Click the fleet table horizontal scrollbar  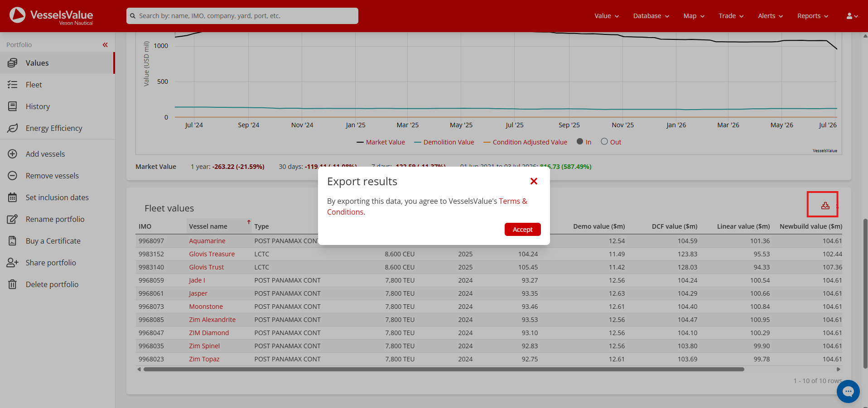[444, 370]
